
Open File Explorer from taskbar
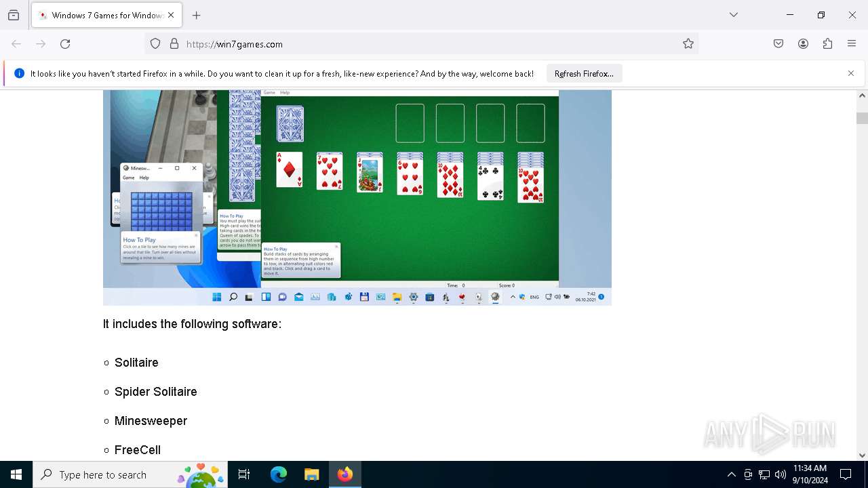click(x=311, y=474)
